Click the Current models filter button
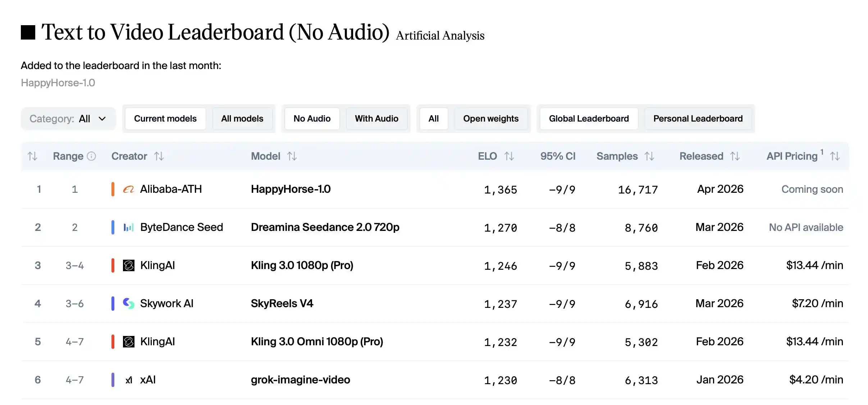 (x=165, y=119)
